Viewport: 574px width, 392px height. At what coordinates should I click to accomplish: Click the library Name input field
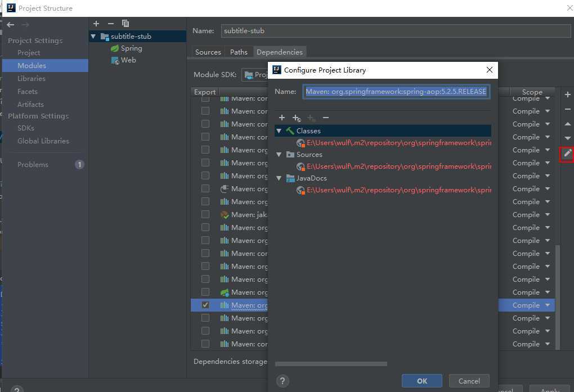pos(397,92)
